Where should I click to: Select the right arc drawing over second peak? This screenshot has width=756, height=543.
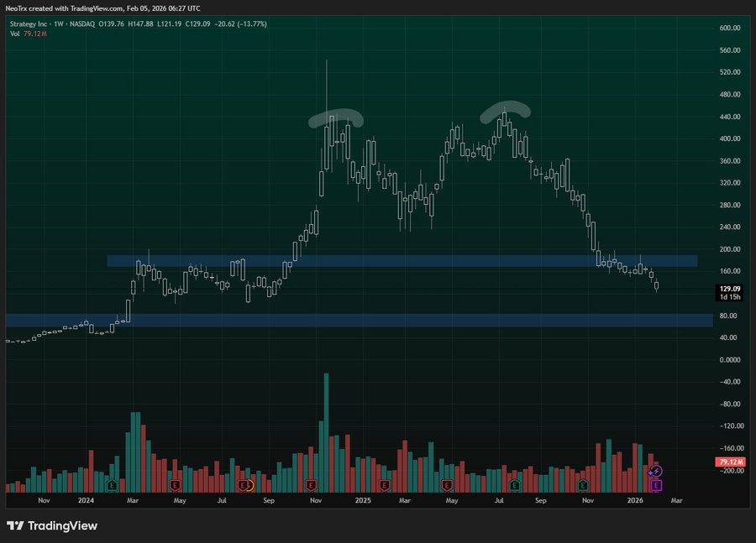(506, 109)
